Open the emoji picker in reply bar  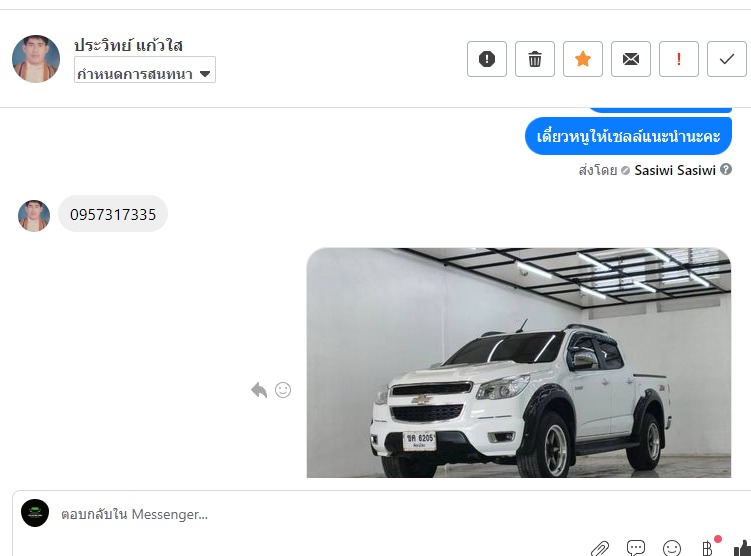[x=671, y=548]
